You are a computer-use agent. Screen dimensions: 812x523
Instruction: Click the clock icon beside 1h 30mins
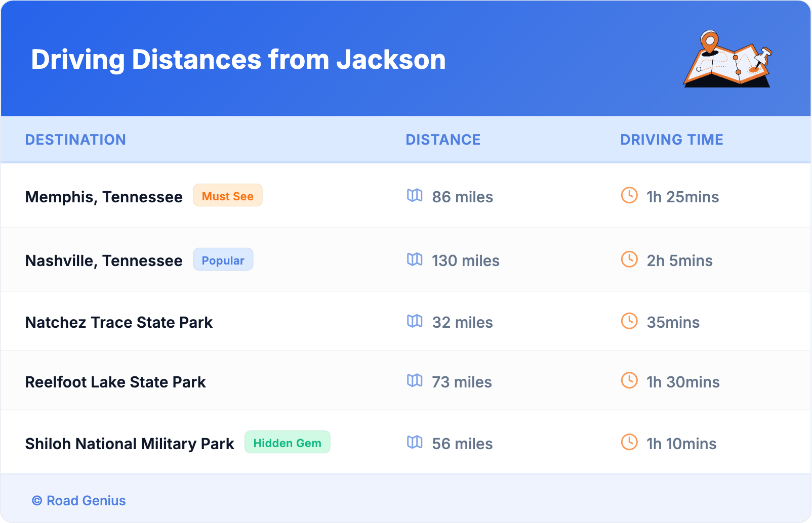point(629,380)
